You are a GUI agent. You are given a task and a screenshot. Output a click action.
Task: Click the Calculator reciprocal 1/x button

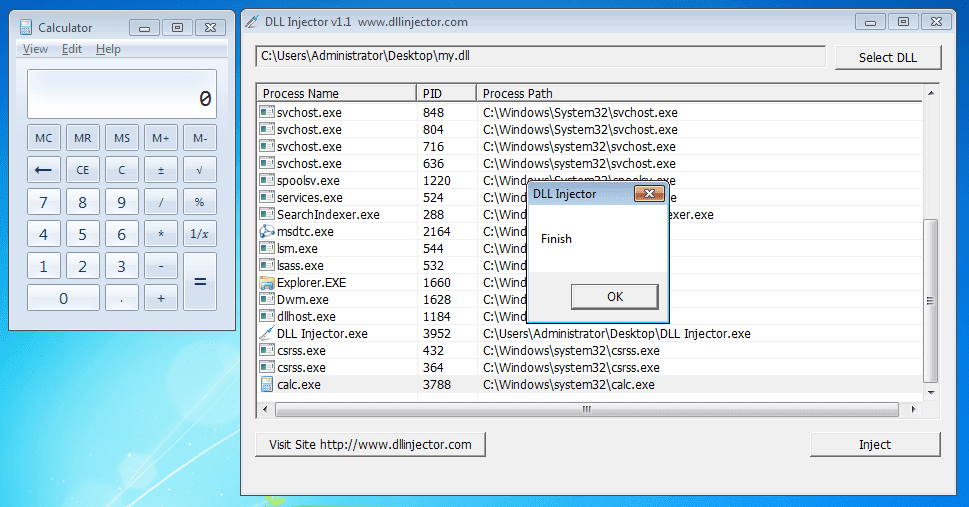click(x=200, y=234)
